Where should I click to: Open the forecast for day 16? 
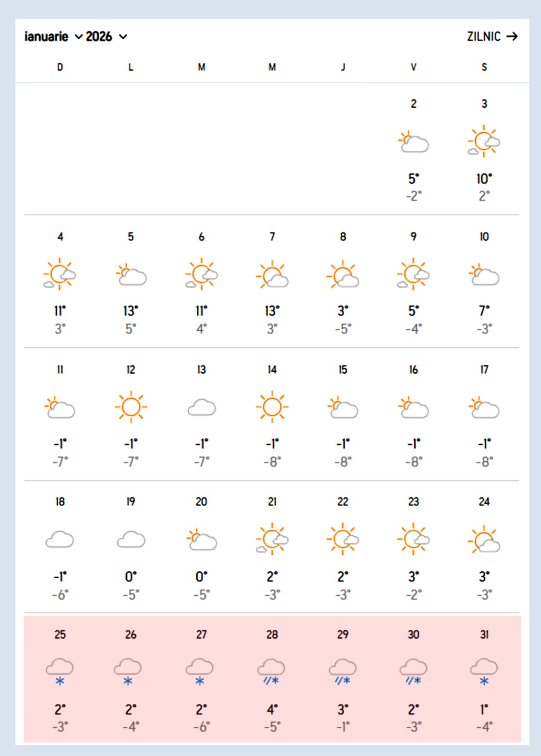(413, 369)
